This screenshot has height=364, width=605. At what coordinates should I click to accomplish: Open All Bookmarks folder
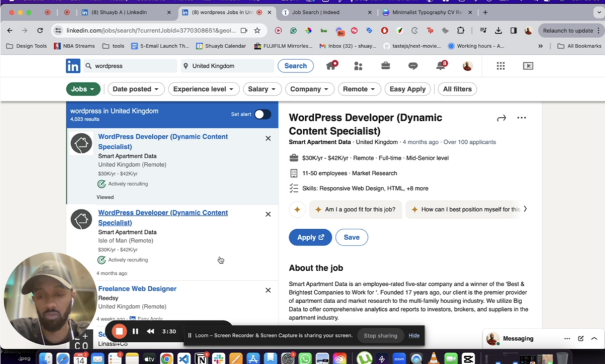(x=580, y=46)
